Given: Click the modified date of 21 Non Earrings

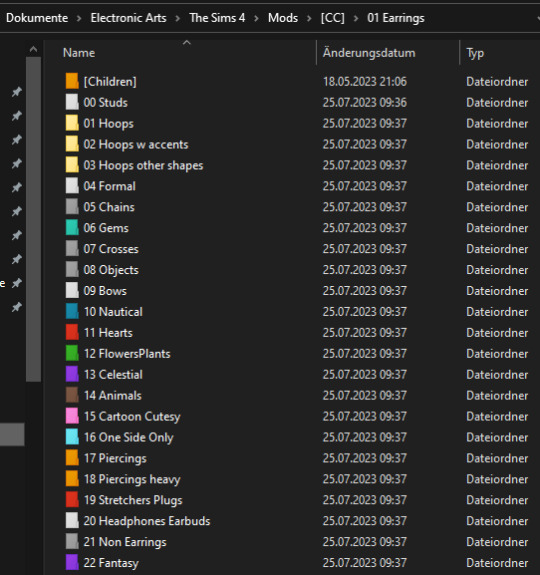Looking at the screenshot, I should click(x=365, y=542).
